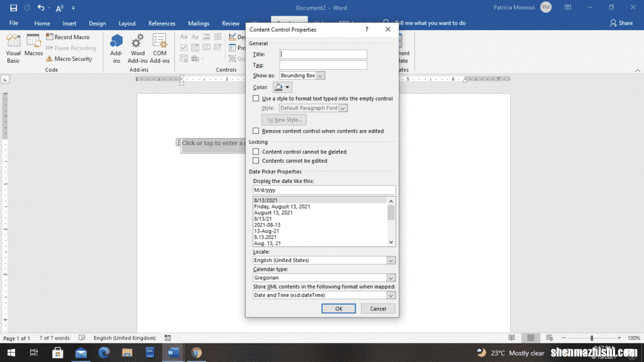Open Word Add-ins gear icon
644x362 pixels.
click(x=138, y=48)
